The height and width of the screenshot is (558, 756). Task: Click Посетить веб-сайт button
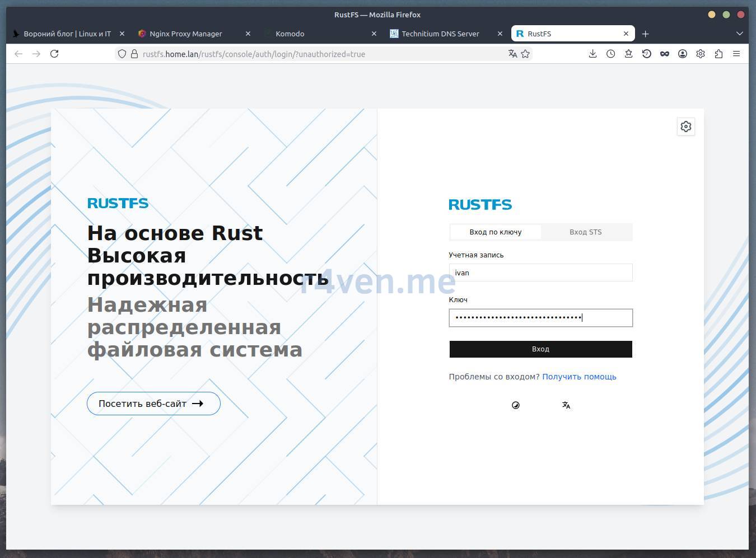[153, 404]
